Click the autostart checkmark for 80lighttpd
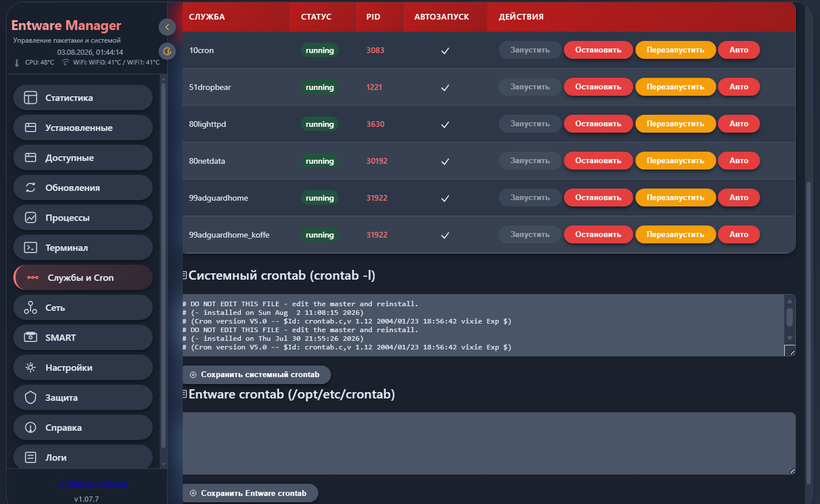The height and width of the screenshot is (504, 820). click(x=445, y=125)
